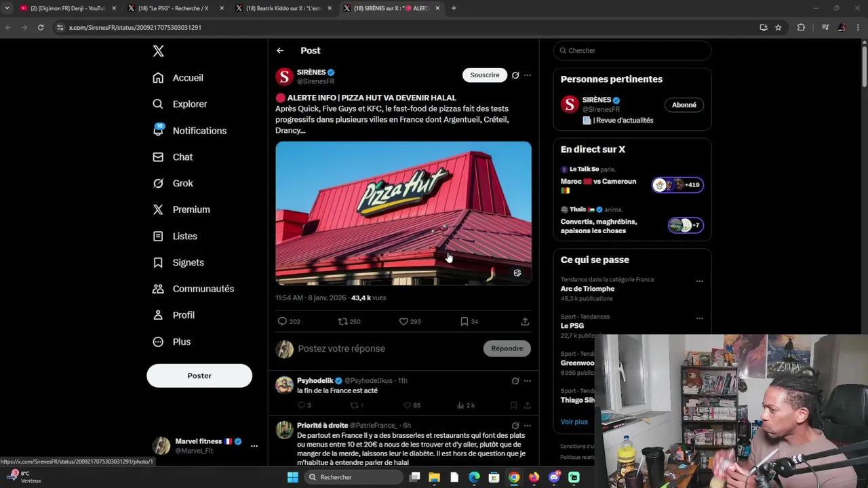Viewport: 868px width, 488px height.
Task: Open more options on Psyhodelik's comment
Action: click(x=528, y=381)
